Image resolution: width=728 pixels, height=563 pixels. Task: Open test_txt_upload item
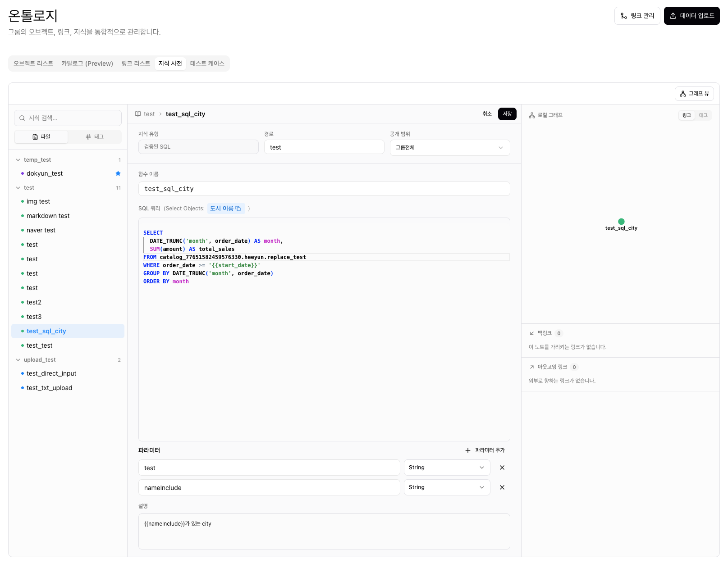pos(68,388)
